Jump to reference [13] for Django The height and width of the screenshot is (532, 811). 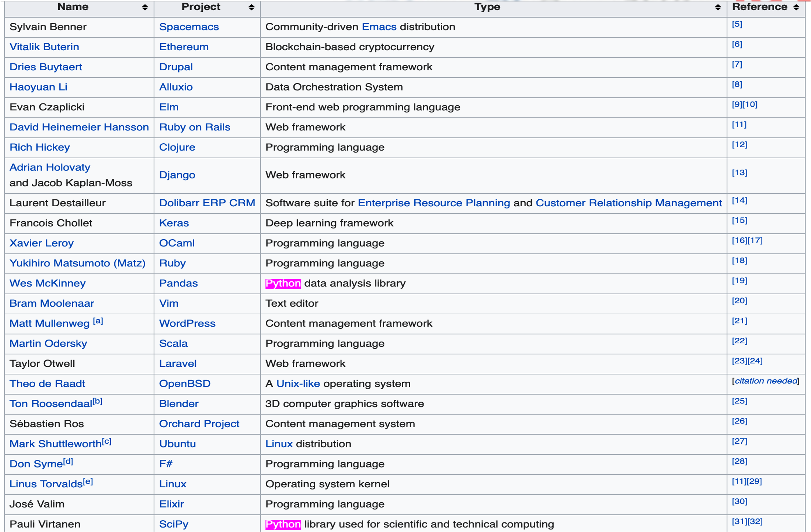point(739,173)
